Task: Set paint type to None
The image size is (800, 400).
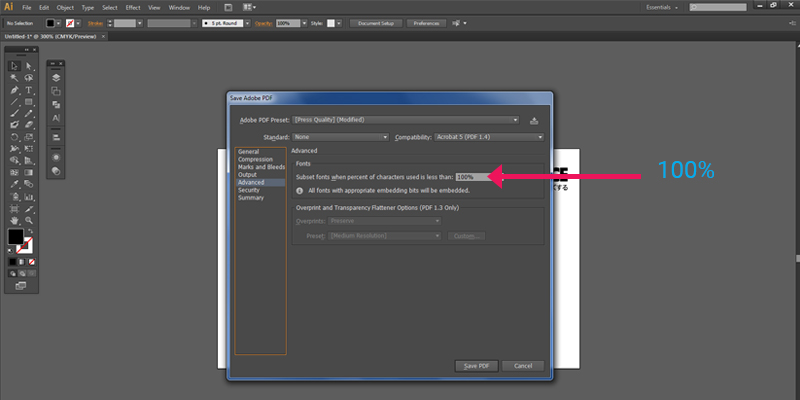Action: 31,262
